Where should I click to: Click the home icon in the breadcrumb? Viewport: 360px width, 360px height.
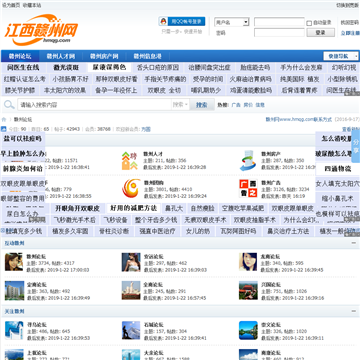[x=4, y=119]
